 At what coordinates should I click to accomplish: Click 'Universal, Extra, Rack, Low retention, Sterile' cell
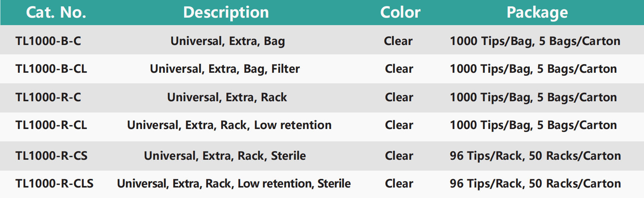234,183
